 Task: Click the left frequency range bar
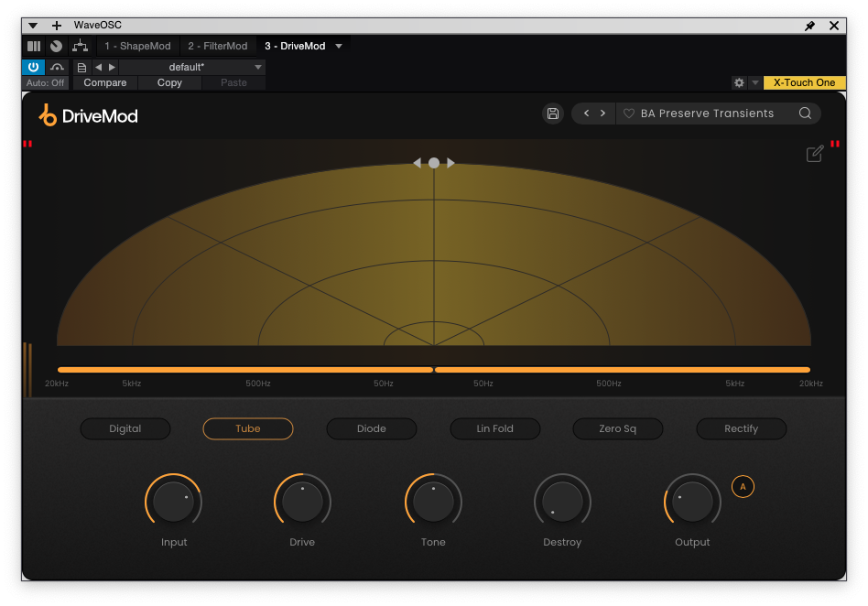244,370
